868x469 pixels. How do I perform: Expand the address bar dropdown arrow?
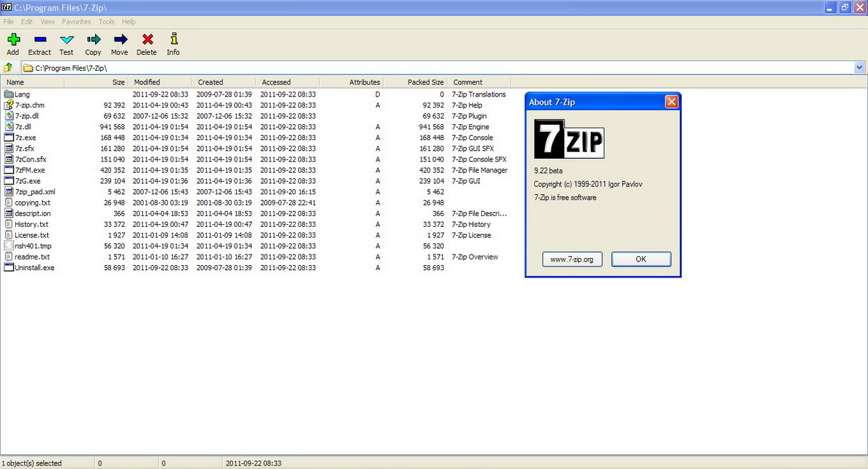859,68
